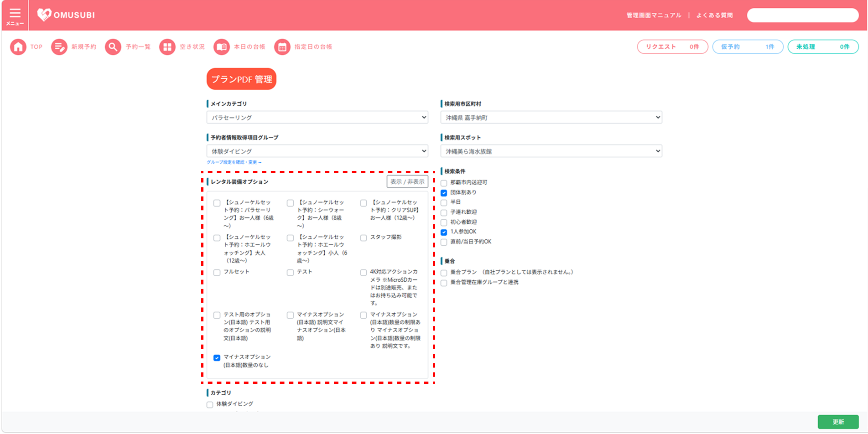Uncheck the 1人参加OK condition
868x434 pixels.
(x=444, y=232)
